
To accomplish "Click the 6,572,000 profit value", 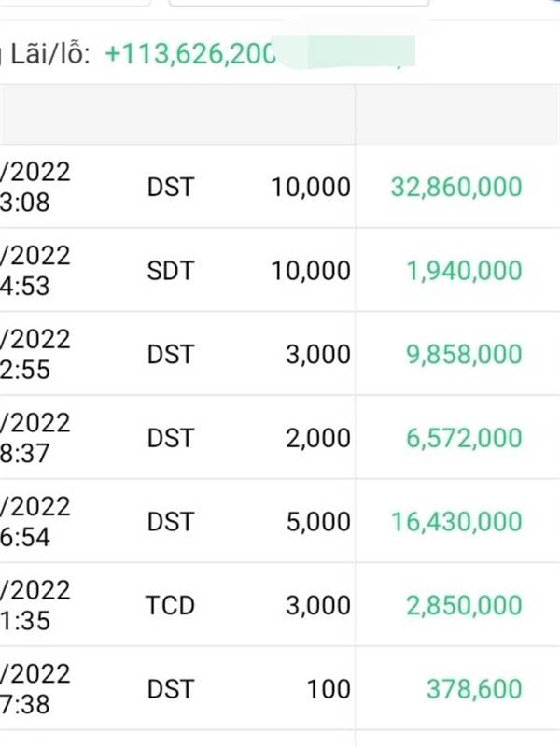I will point(464,438).
